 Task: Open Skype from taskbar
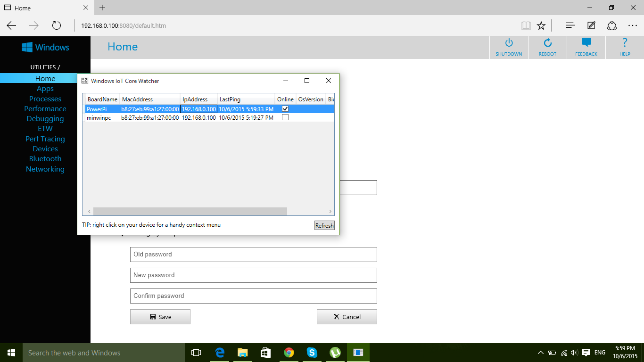pos(312,353)
